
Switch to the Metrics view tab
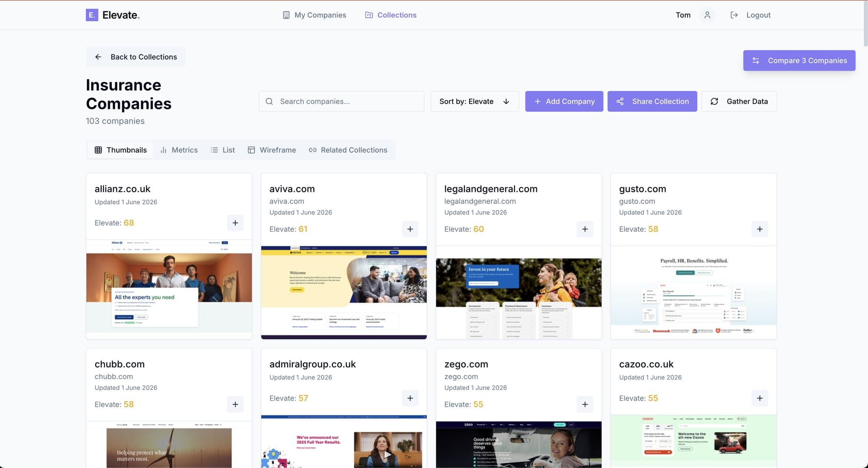coord(179,150)
